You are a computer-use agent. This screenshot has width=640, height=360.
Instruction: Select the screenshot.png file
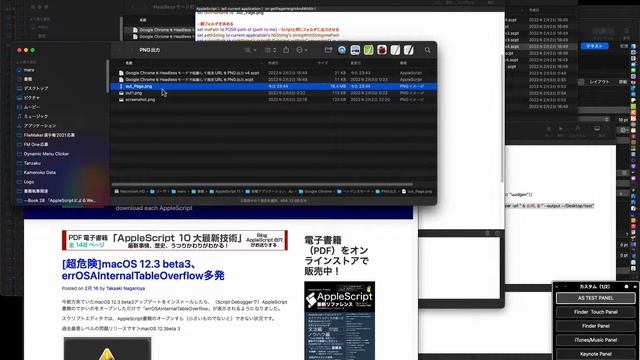pos(140,100)
